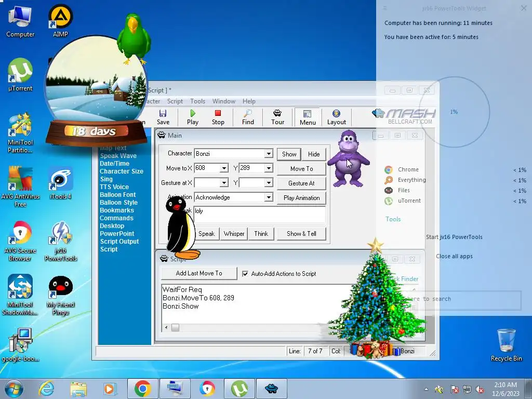532x399 pixels.
Task: Open the Computer desktop icon
Action: pos(20,21)
